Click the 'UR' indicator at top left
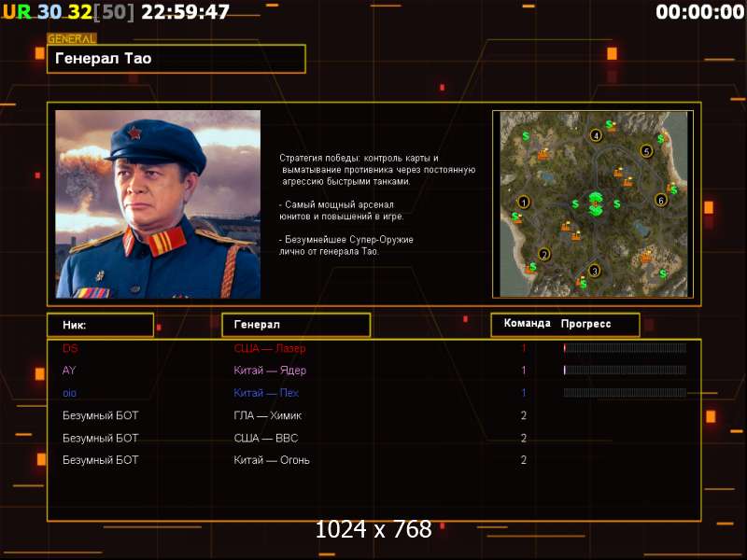This screenshot has height=560, width=747. tap(17, 12)
